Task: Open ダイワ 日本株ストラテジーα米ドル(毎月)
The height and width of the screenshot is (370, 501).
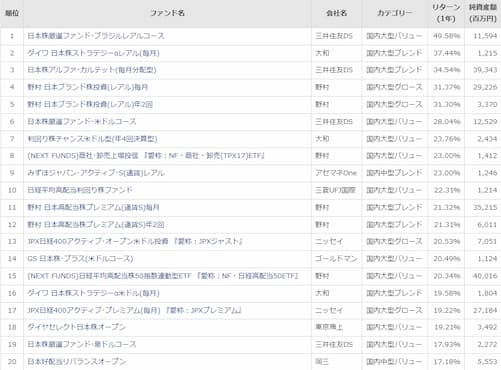Action: click(x=93, y=293)
